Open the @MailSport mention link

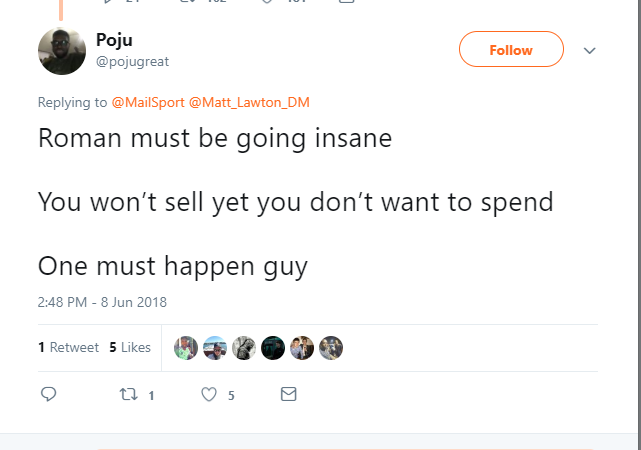click(x=147, y=102)
